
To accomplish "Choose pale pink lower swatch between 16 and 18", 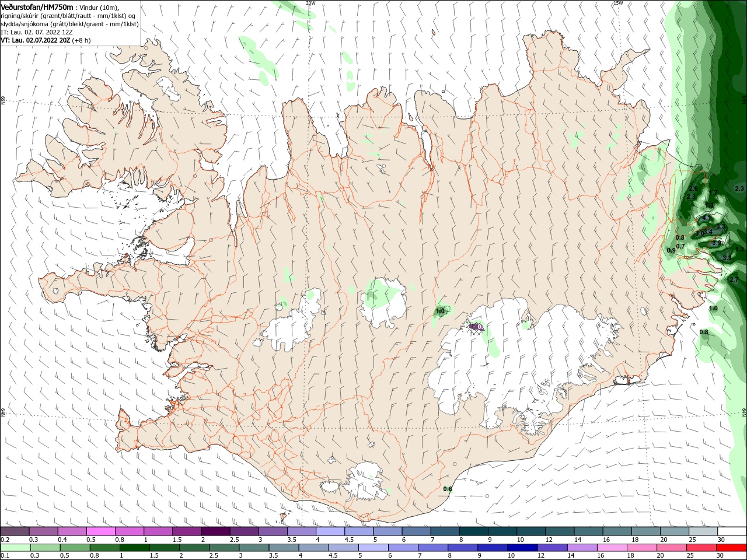I will click(x=613, y=548).
